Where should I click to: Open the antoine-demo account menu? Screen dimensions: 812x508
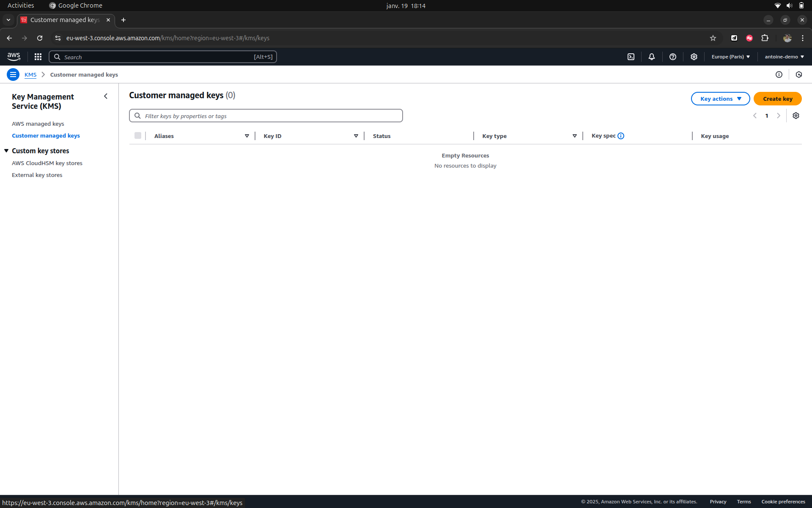784,57
